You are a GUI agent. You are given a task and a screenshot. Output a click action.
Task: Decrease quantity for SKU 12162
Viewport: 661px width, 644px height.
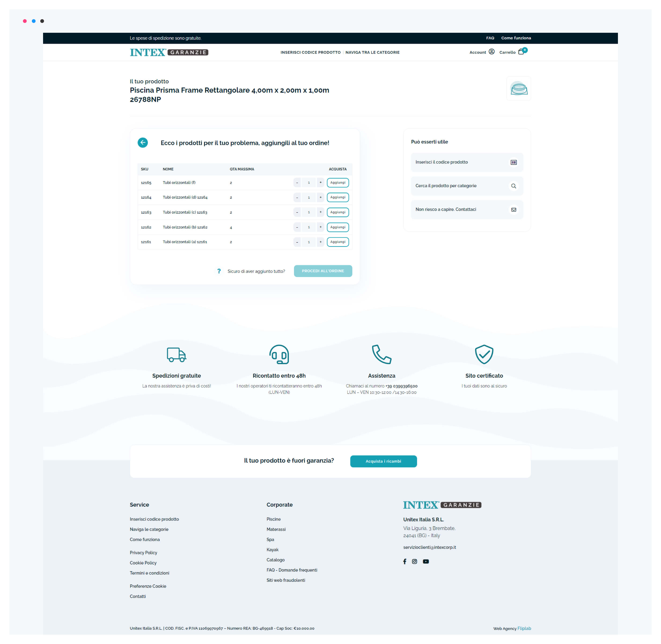pos(297,227)
